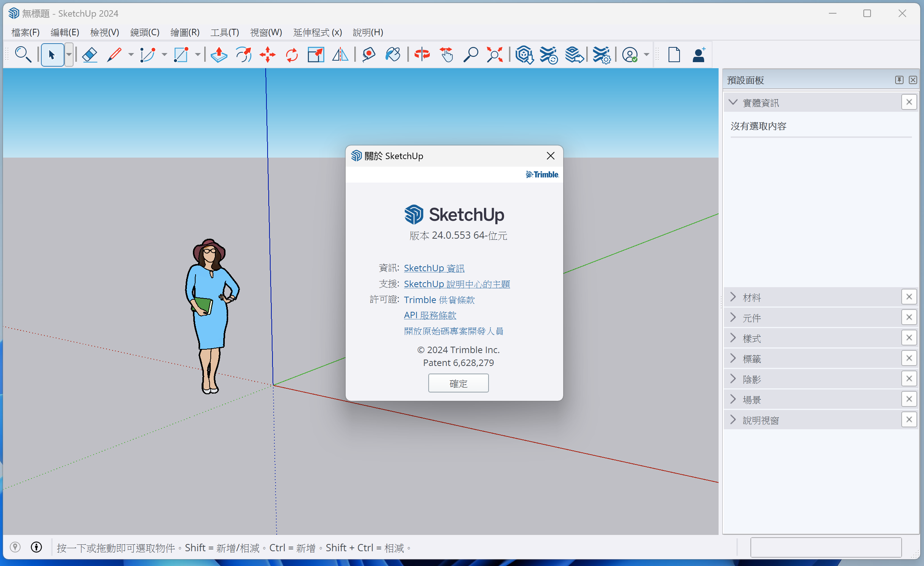Click the Orbit tool icon
The image size is (924, 566).
[x=422, y=55]
